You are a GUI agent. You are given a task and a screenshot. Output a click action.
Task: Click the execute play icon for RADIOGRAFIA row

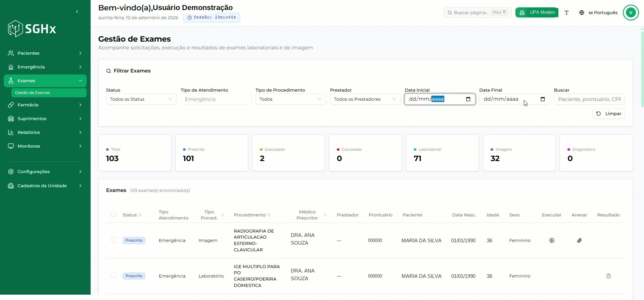552,240
